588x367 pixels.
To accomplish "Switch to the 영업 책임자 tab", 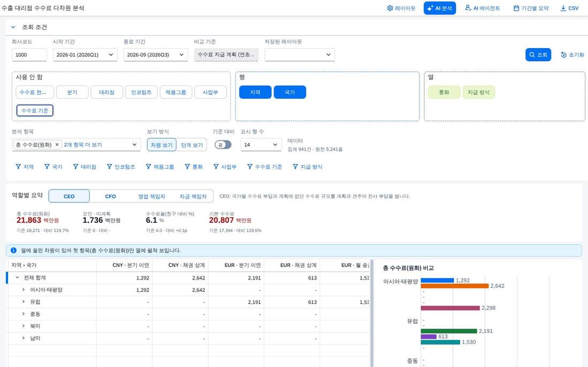I will coord(151,196).
